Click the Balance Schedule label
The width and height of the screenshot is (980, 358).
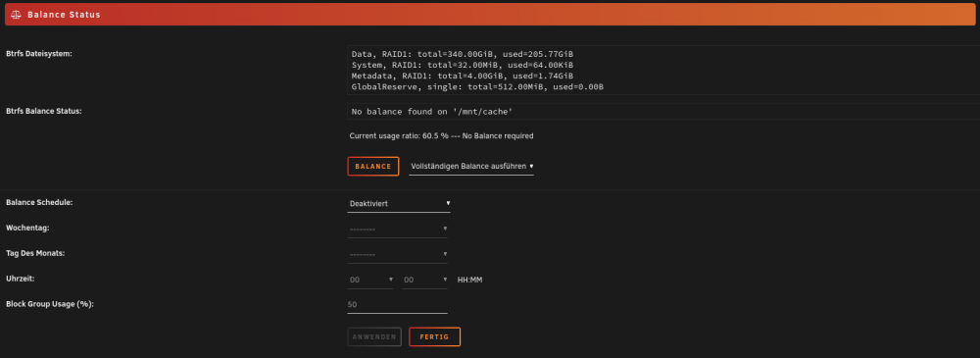[39, 203]
